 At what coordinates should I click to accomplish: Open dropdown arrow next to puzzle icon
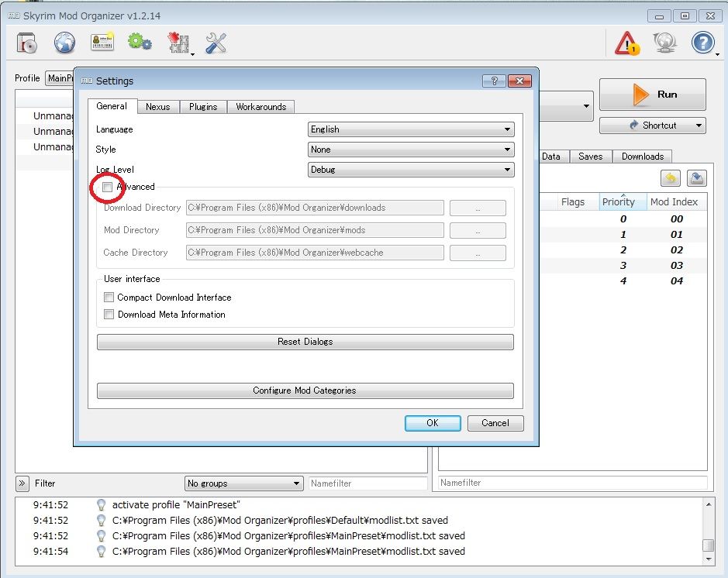point(193,54)
